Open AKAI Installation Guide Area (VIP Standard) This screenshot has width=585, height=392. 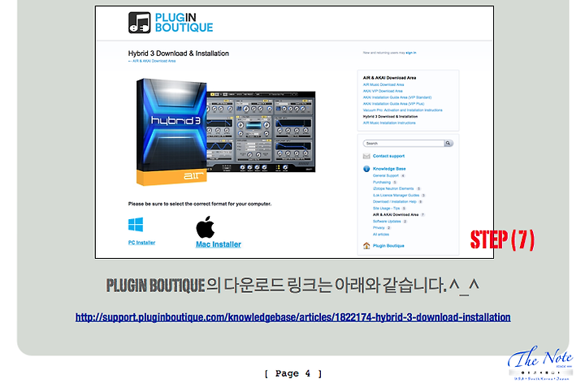click(397, 97)
